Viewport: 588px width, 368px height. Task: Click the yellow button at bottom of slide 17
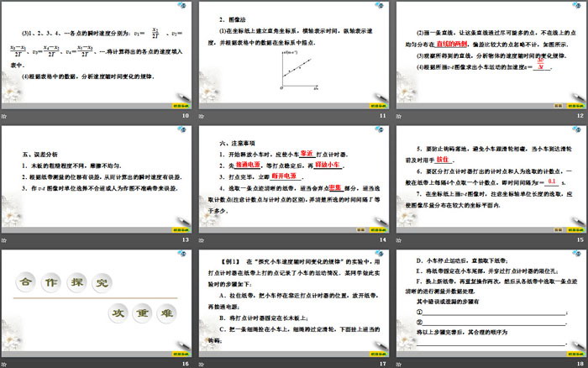click(x=378, y=354)
